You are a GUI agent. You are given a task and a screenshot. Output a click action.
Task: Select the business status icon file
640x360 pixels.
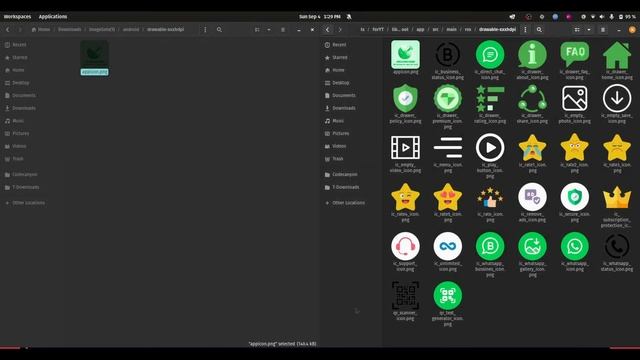click(448, 55)
